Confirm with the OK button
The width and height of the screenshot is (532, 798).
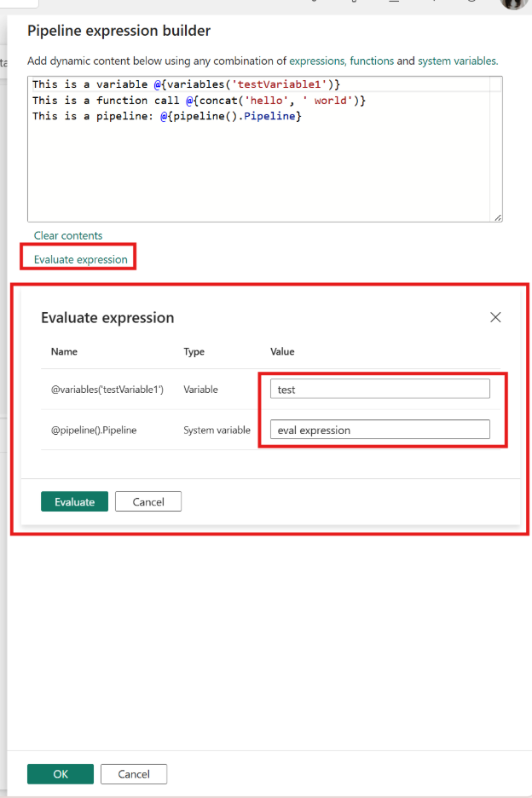[60, 773]
